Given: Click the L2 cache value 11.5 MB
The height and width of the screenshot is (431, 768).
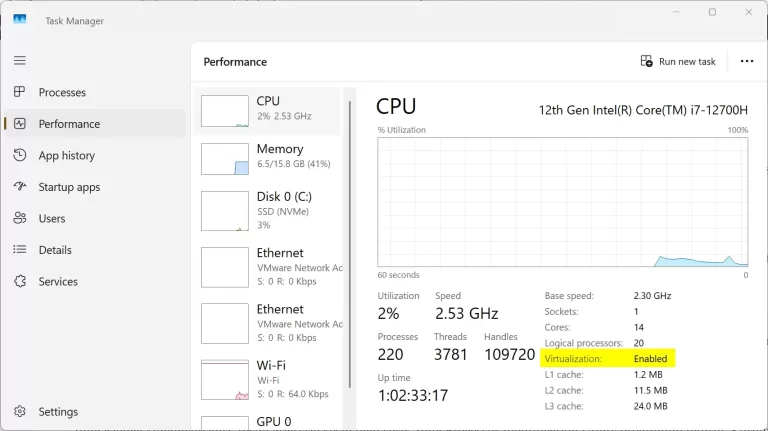Looking at the screenshot, I should coord(650,390).
